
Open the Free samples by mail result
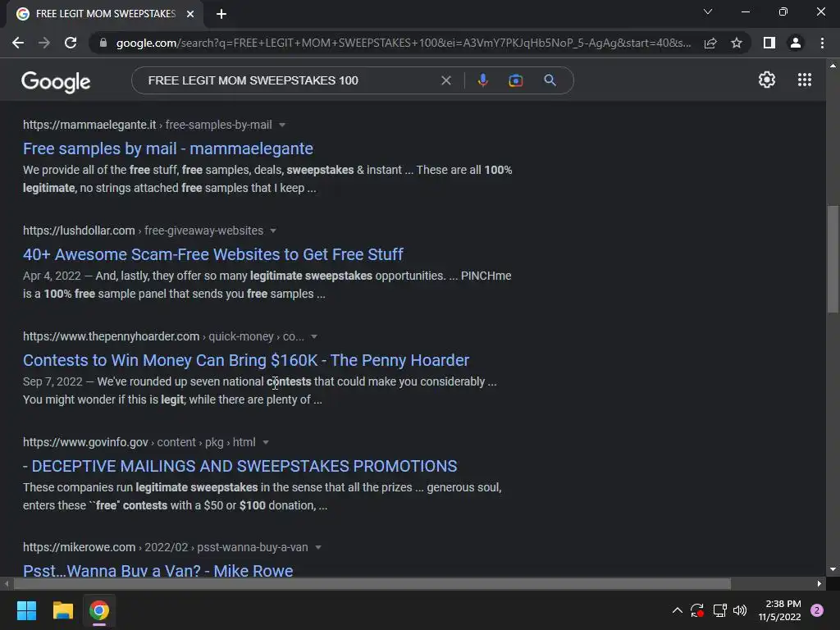point(167,148)
